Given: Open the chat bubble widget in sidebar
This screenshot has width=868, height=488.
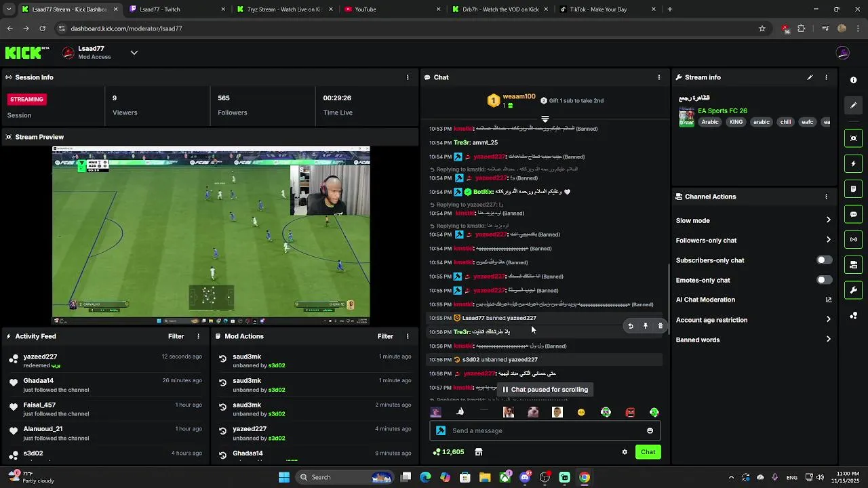Looking at the screenshot, I should point(853,214).
